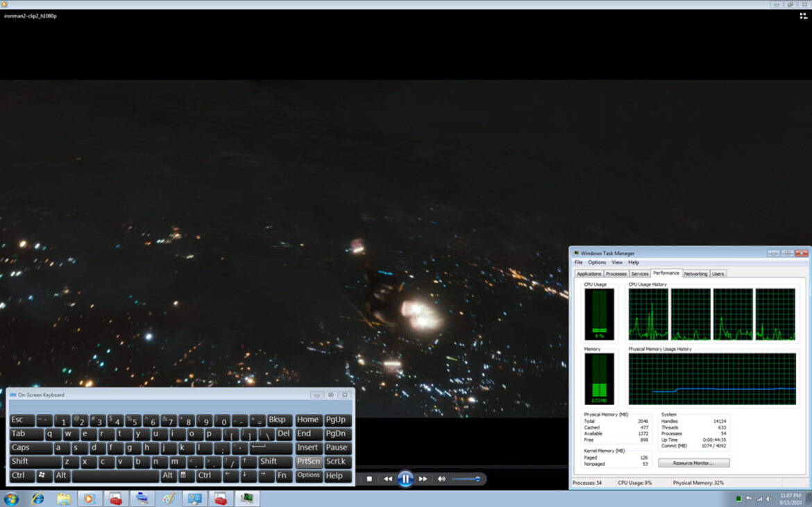Click the down arrow key on keyboard
812x507 pixels.
point(248,475)
